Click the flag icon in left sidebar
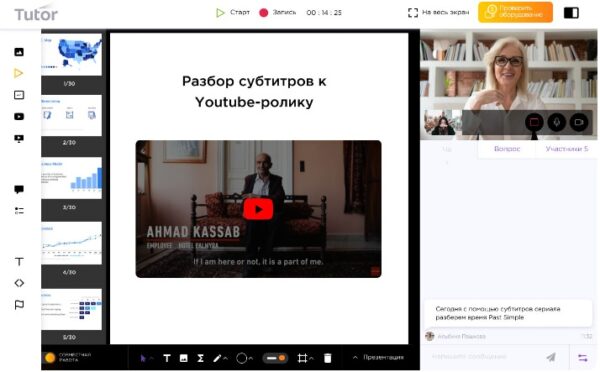 [19, 305]
